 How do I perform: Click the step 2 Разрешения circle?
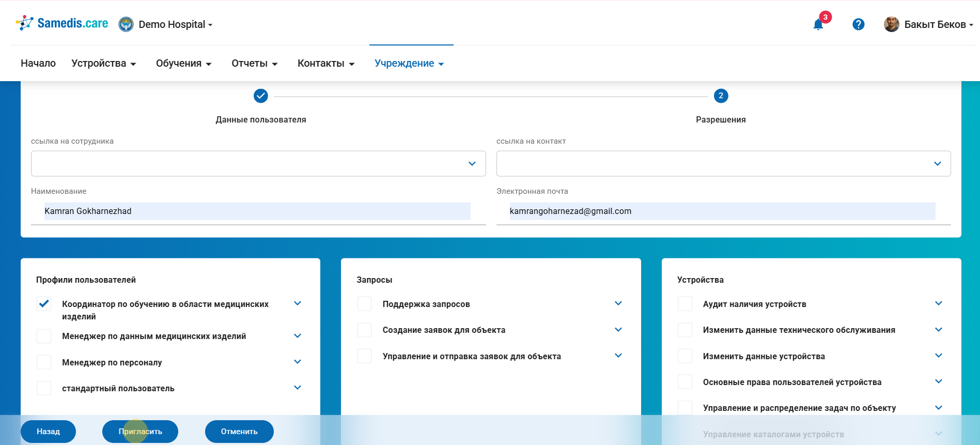pyautogui.click(x=721, y=96)
